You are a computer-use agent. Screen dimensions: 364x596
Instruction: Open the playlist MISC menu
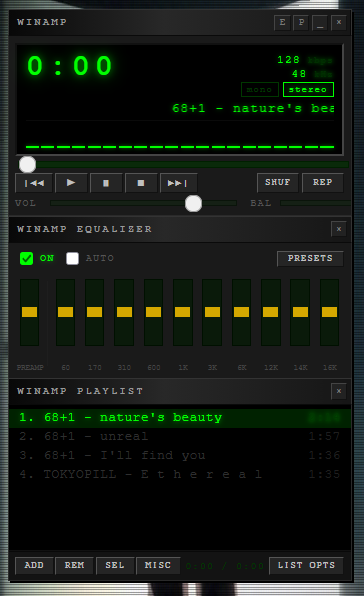[x=158, y=566]
